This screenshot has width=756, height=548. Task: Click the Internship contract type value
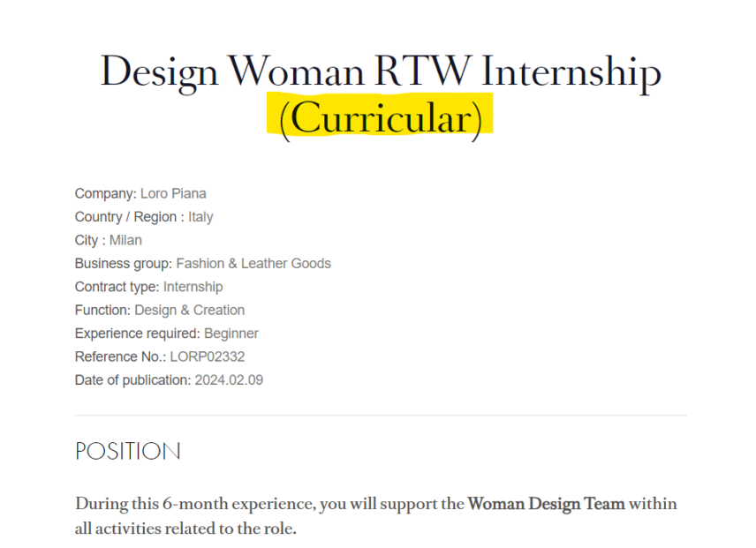tap(193, 287)
